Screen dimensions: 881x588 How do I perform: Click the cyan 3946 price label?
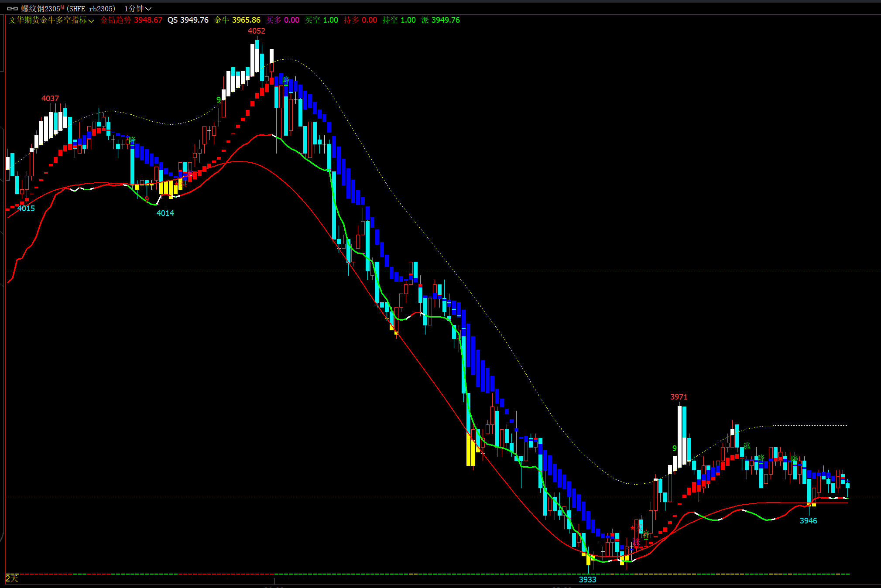(x=808, y=520)
